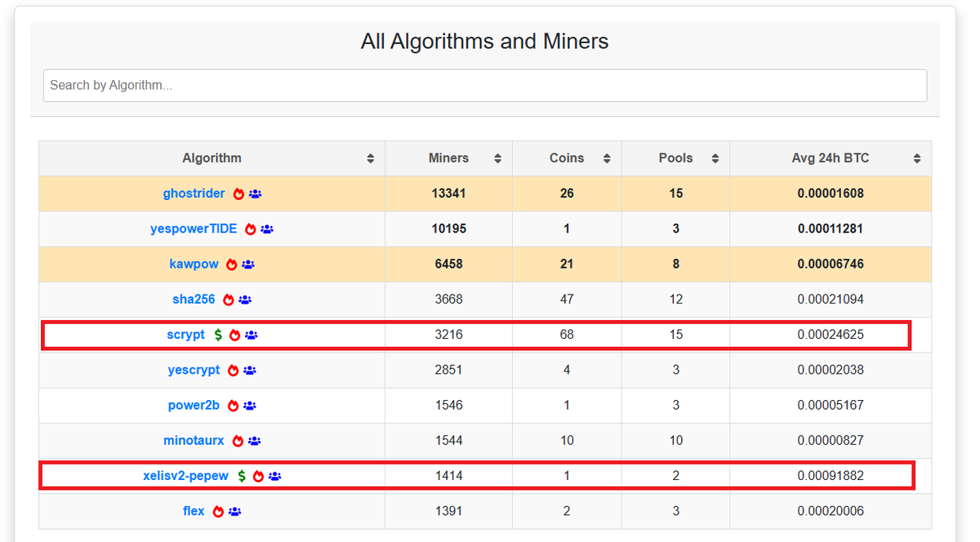Select BTC value 0.00091882

(x=831, y=475)
